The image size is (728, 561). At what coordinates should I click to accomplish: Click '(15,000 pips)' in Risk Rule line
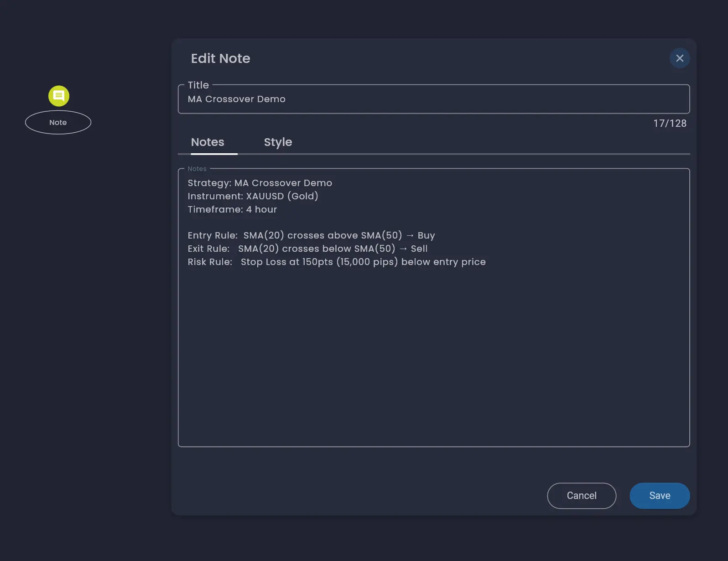pyautogui.click(x=367, y=262)
